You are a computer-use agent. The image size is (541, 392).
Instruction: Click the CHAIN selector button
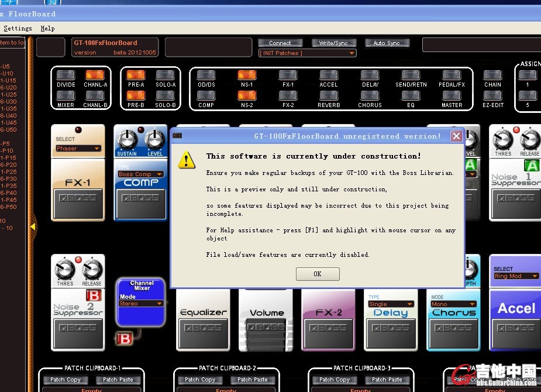click(x=492, y=75)
